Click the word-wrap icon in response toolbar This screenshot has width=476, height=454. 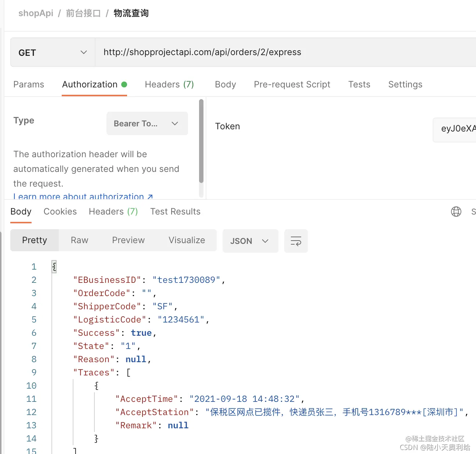[x=296, y=241]
